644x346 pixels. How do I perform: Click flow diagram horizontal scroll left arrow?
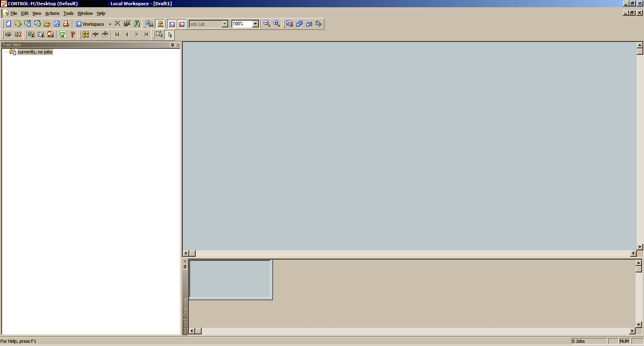[186, 253]
